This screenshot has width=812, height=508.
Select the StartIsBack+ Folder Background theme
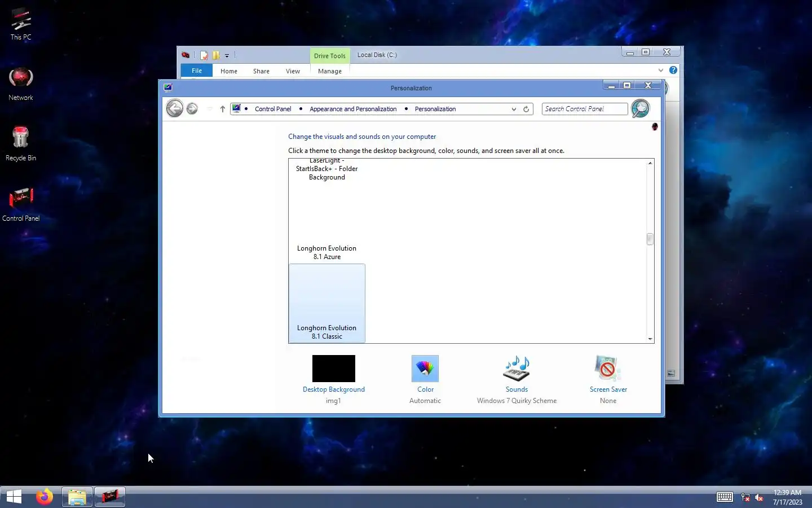[327, 169]
